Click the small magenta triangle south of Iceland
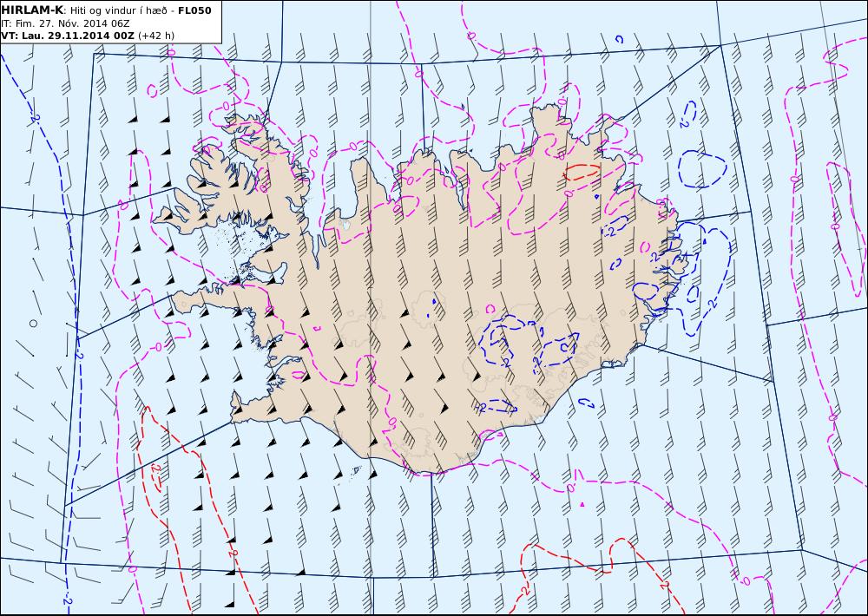The height and width of the screenshot is (616, 868). click(582, 504)
